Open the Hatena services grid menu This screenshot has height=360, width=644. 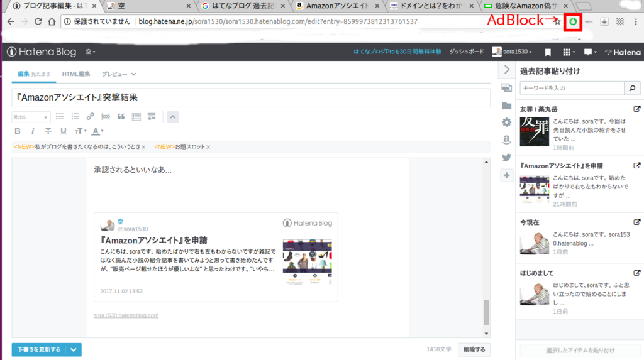coord(569,52)
